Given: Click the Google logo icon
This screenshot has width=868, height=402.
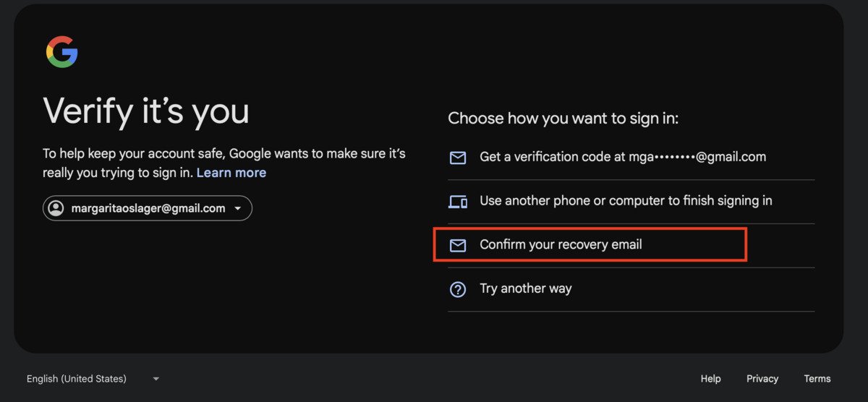Looking at the screenshot, I should point(62,52).
